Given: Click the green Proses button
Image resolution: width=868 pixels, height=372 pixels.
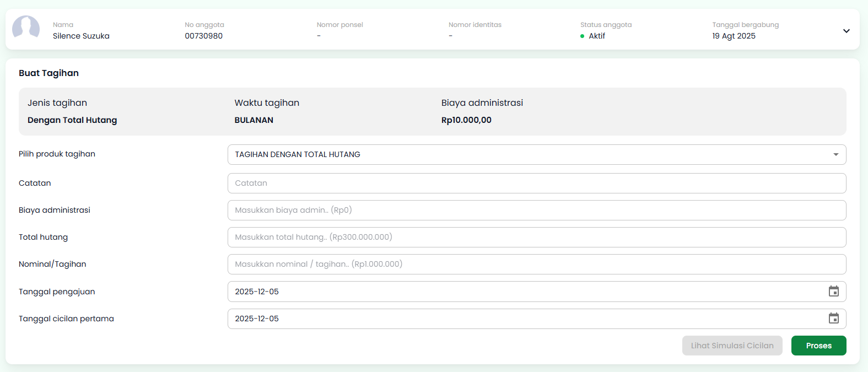Looking at the screenshot, I should (x=818, y=346).
